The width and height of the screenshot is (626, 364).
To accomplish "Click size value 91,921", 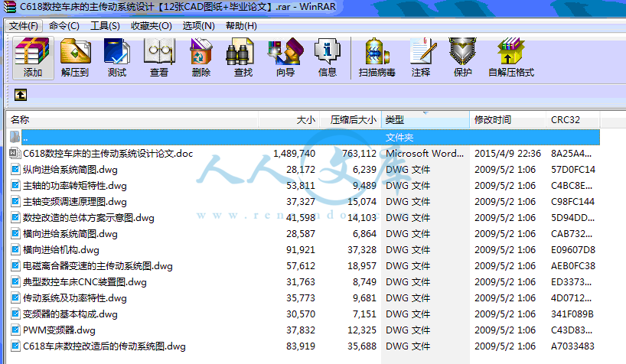I will point(301,250).
